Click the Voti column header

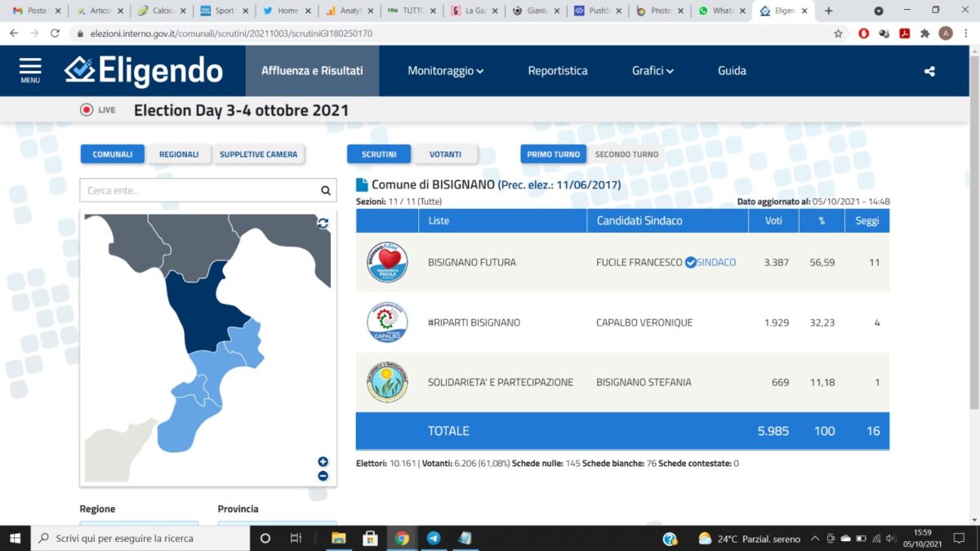[x=773, y=220]
